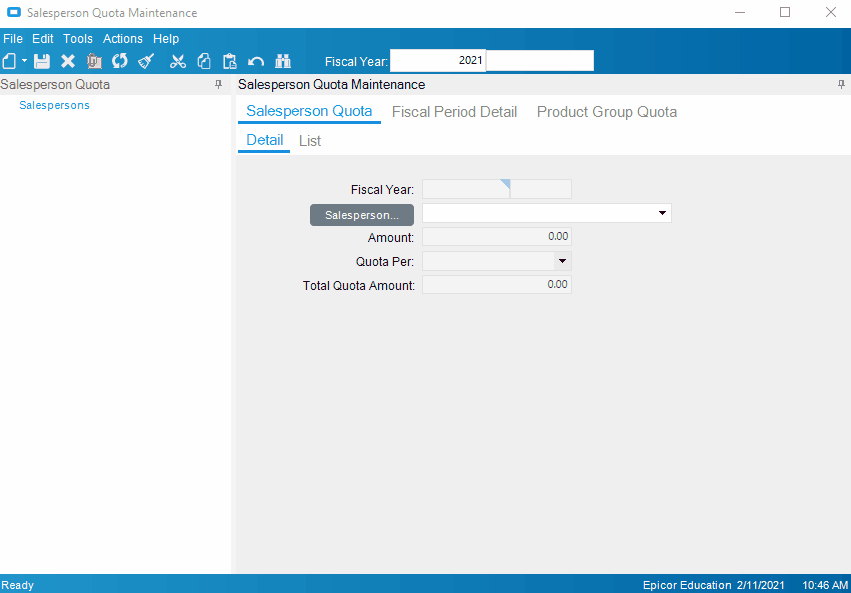851x593 pixels.
Task: Close the Salesperson Quota Maintenance window
Action: click(830, 12)
